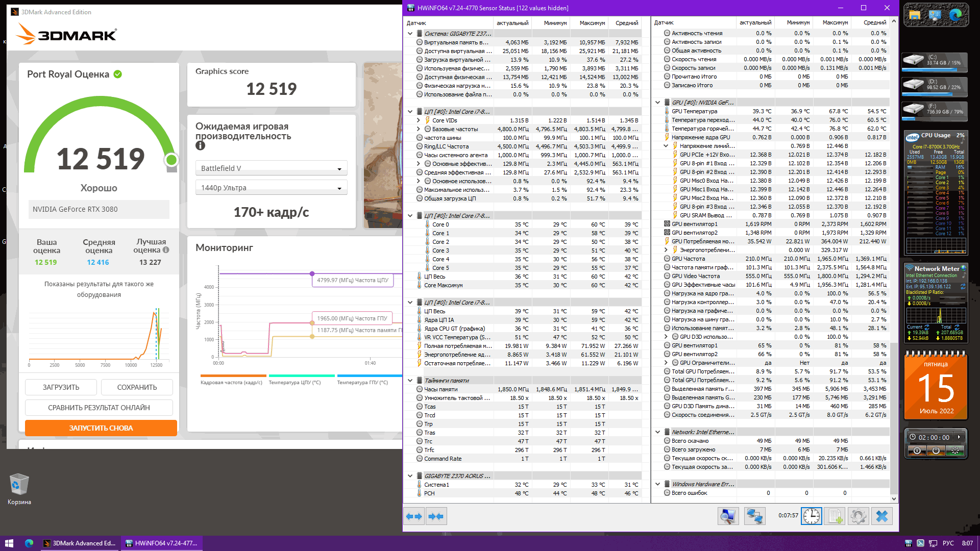Open remote network monitors icon in HWiNFO
Screen dimensions: 980x551
pos(754,516)
